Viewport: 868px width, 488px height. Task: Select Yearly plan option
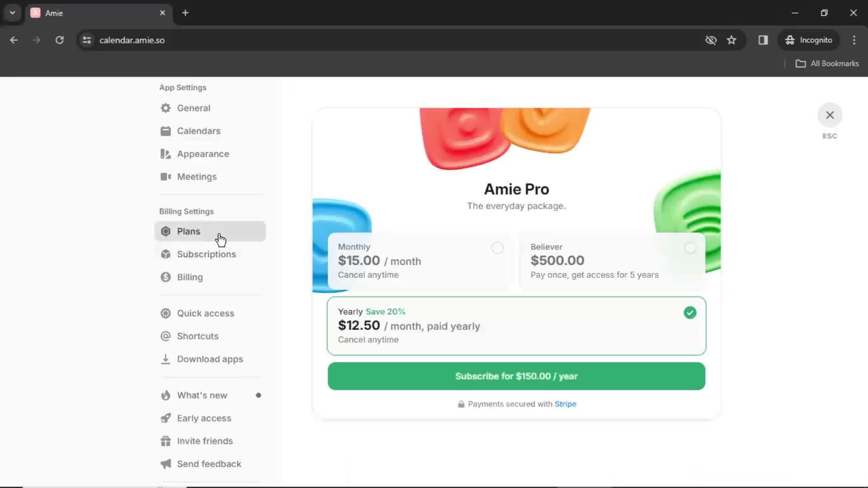(690, 312)
